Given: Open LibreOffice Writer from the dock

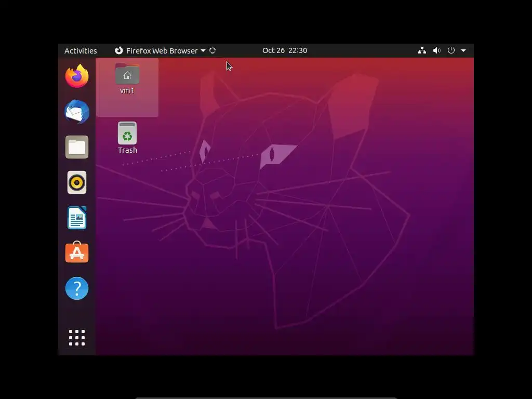Looking at the screenshot, I should click(x=77, y=218).
